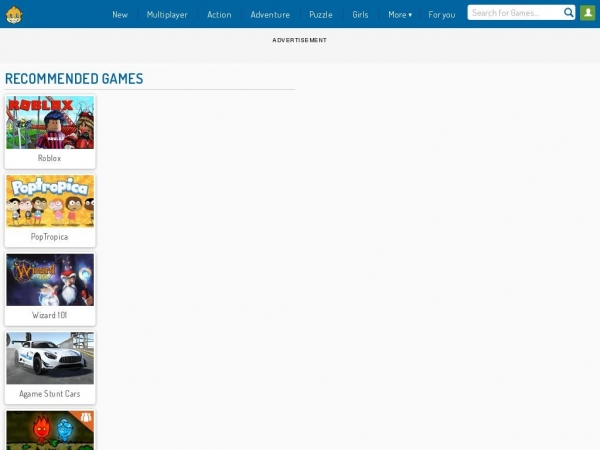The height and width of the screenshot is (450, 600).
Task: Click the Agame Stunt Cars title link
Action: pyautogui.click(x=49, y=394)
